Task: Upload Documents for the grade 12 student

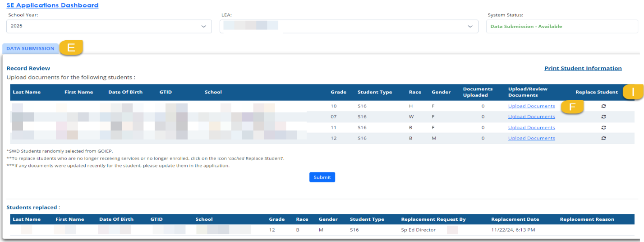Action: [x=531, y=138]
